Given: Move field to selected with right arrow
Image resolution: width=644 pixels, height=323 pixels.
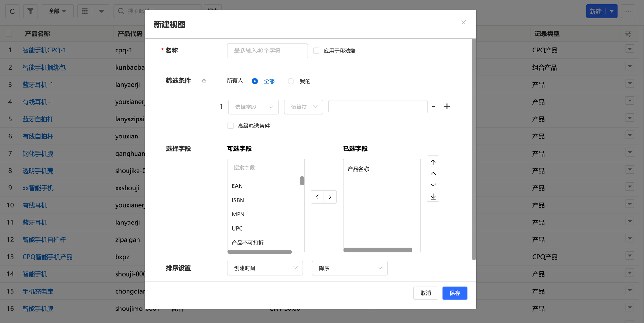Looking at the screenshot, I should [x=330, y=197].
